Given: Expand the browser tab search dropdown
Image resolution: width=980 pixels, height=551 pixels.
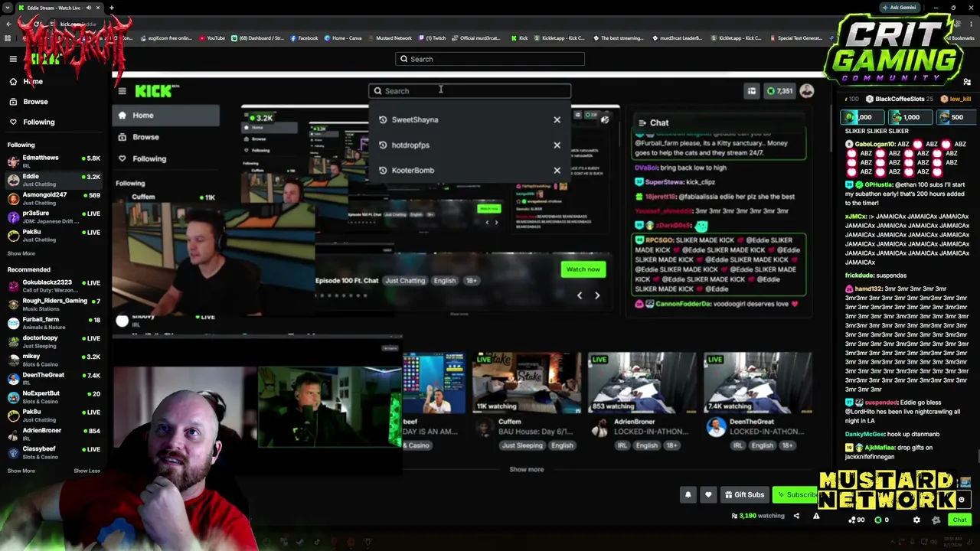Looking at the screenshot, I should coord(8,8).
